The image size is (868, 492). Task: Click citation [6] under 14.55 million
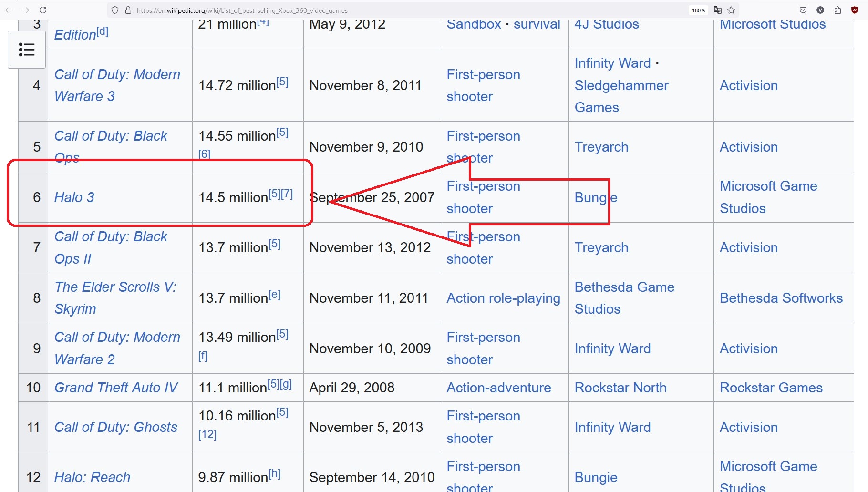(x=204, y=154)
